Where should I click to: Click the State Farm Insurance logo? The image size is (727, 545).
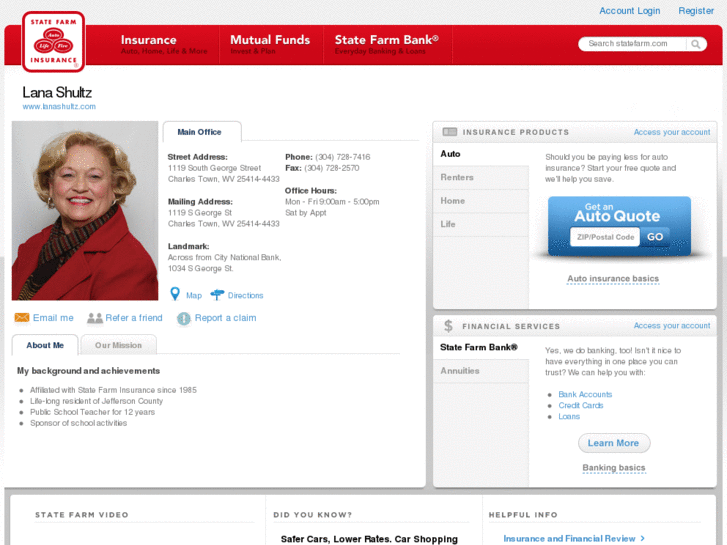click(53, 42)
